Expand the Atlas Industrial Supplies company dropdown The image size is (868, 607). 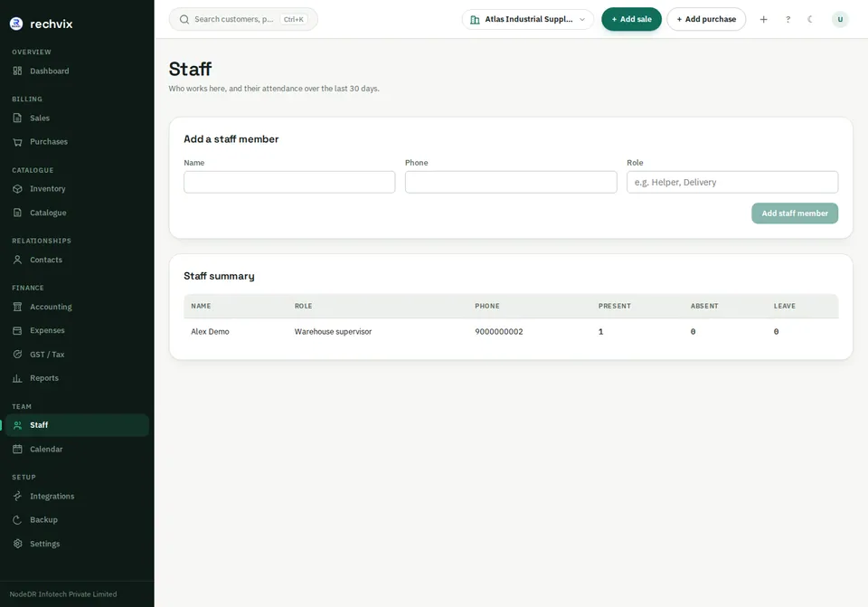pos(527,19)
